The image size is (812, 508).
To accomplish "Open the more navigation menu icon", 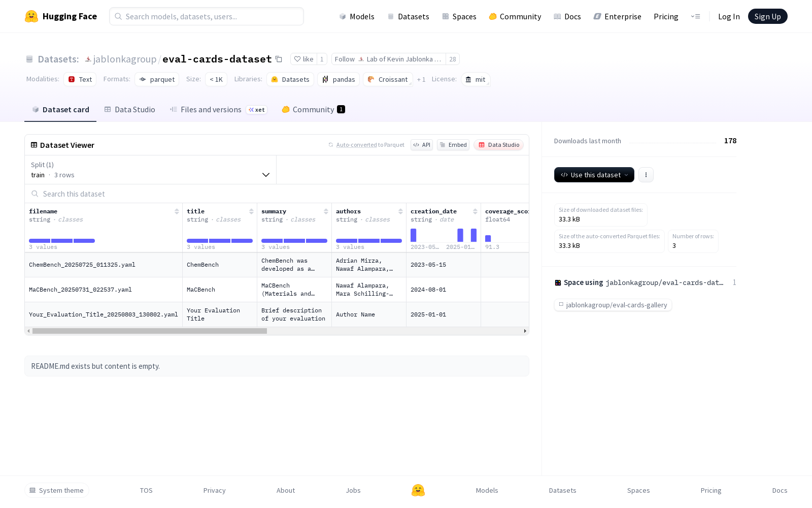I will tap(695, 16).
